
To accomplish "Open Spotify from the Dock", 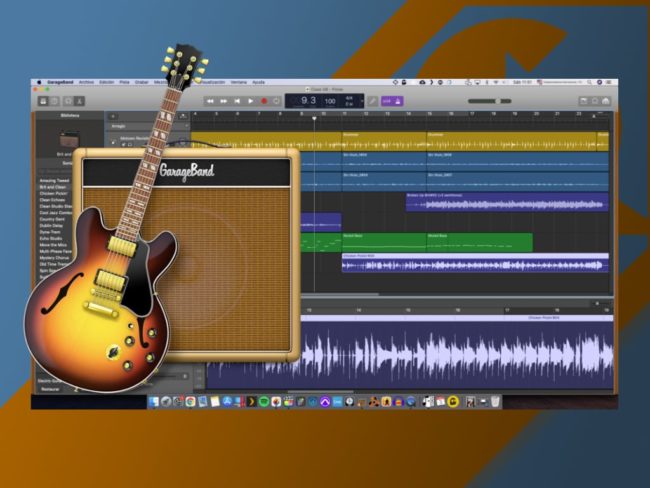I will click(x=264, y=401).
